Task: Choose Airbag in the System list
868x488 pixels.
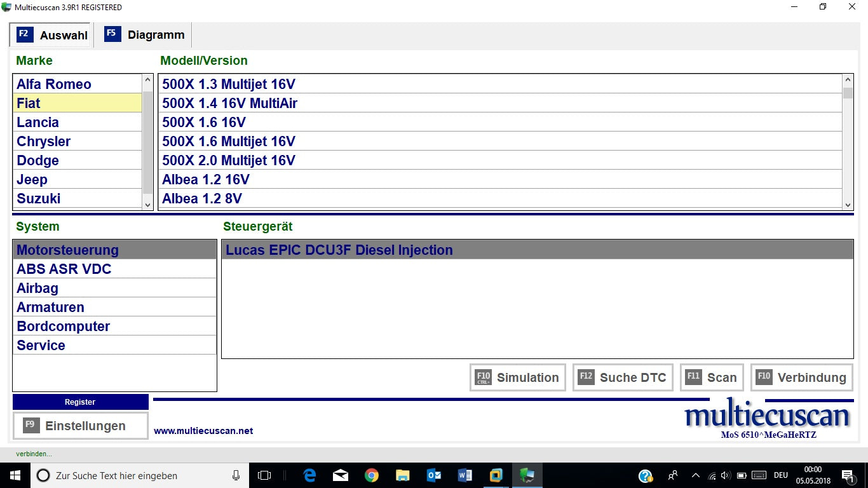Action: 37,288
